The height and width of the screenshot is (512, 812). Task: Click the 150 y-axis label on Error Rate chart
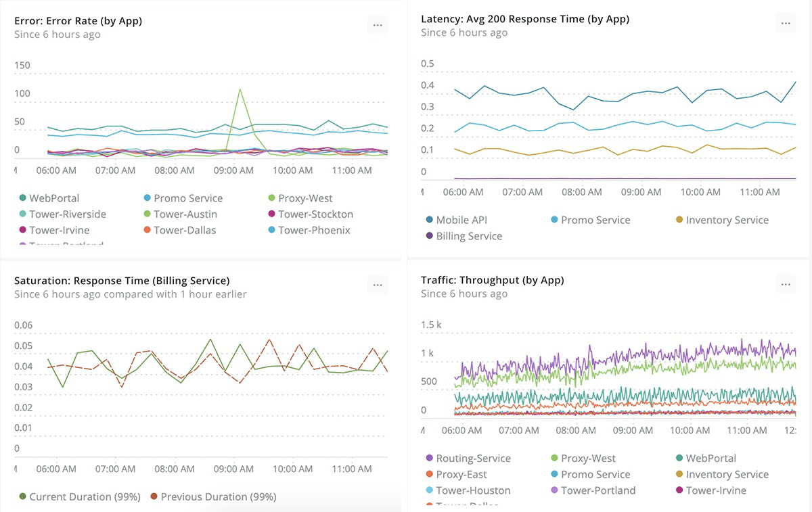coord(22,66)
